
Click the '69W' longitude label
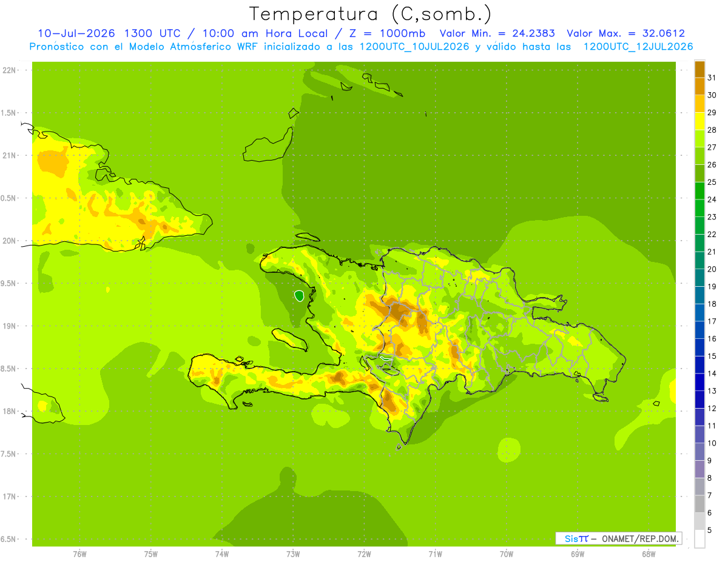[578, 554]
